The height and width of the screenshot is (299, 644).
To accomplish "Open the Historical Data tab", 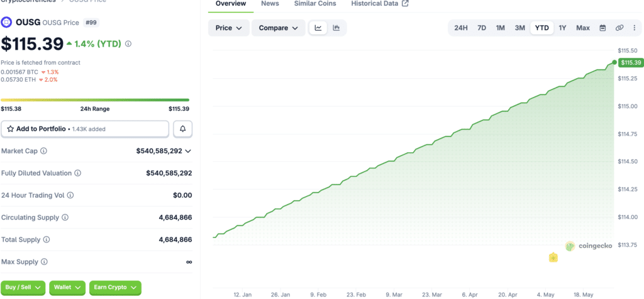I will pos(375,4).
